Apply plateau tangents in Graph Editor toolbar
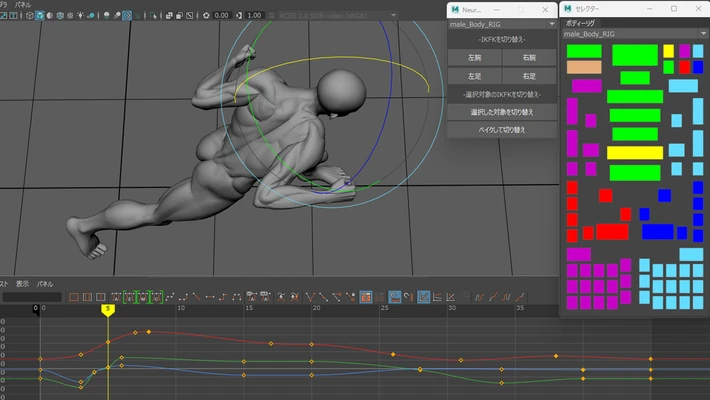710x400 pixels. 236,297
